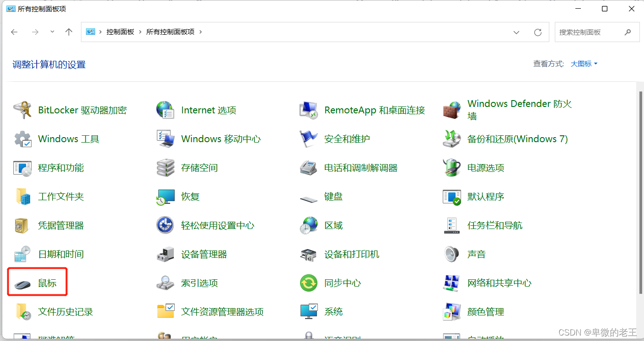Click the 搜索控制面板 search box
This screenshot has width=644, height=341.
coord(597,32)
